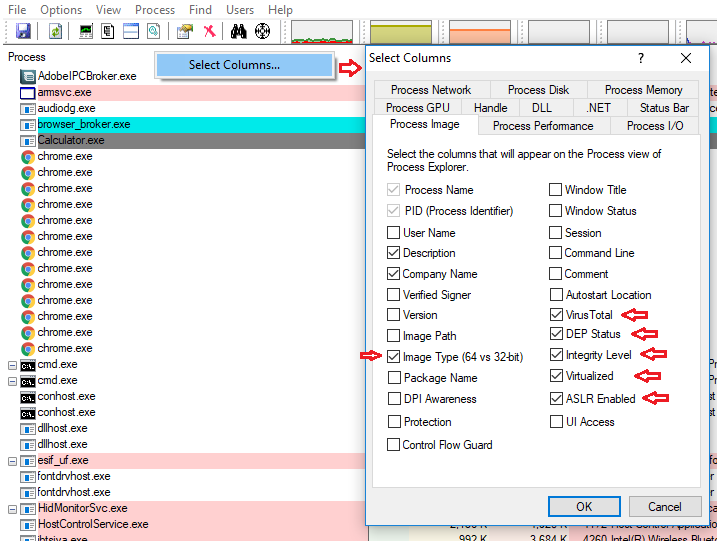Click the Refresh Now toolbar icon

[x=55, y=31]
